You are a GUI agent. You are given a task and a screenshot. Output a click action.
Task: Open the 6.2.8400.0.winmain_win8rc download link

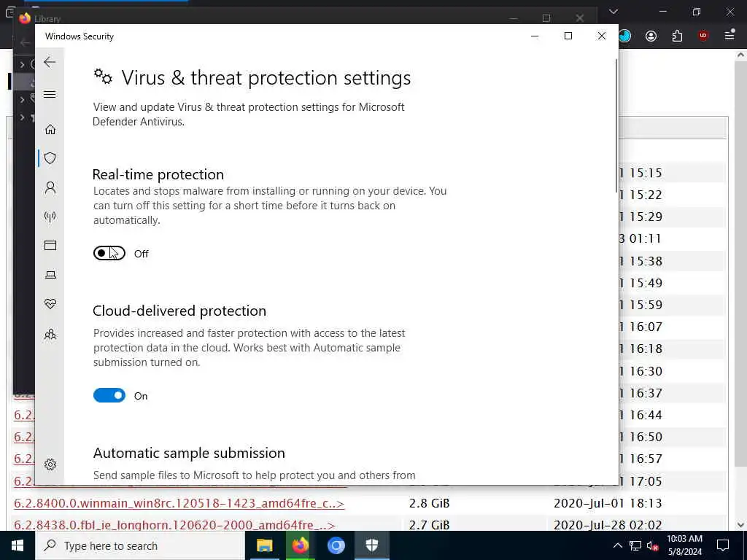[x=179, y=503]
